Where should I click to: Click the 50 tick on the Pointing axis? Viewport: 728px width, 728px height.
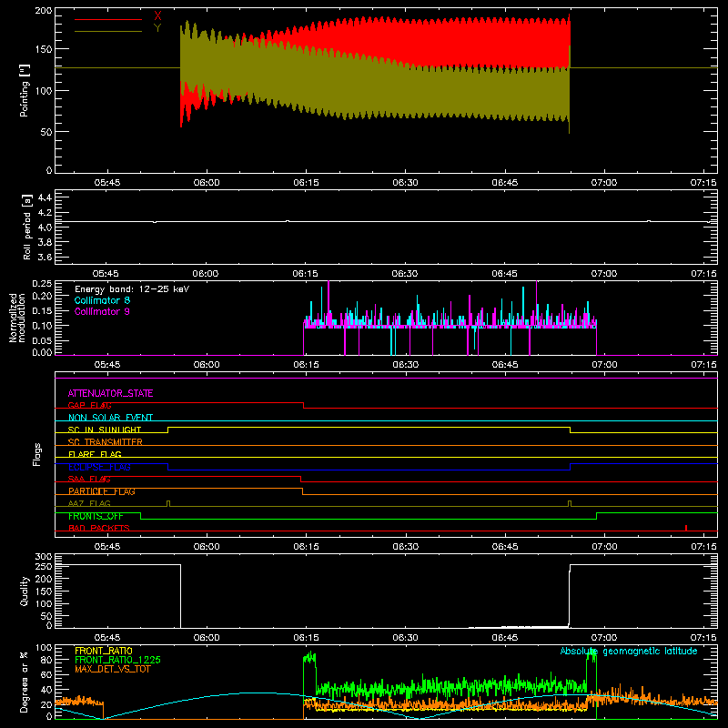(x=46, y=132)
